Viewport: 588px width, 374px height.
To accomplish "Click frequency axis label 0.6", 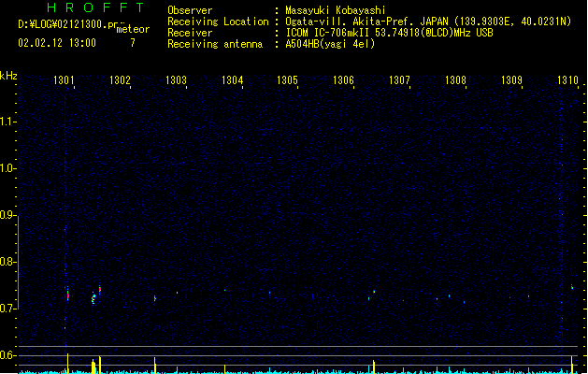I will tap(7, 355).
